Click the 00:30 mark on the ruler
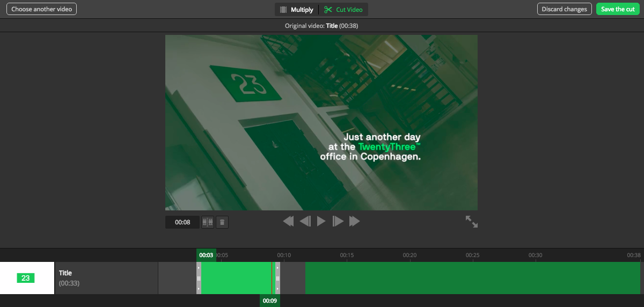Image resolution: width=644 pixels, height=307 pixels. point(536,255)
